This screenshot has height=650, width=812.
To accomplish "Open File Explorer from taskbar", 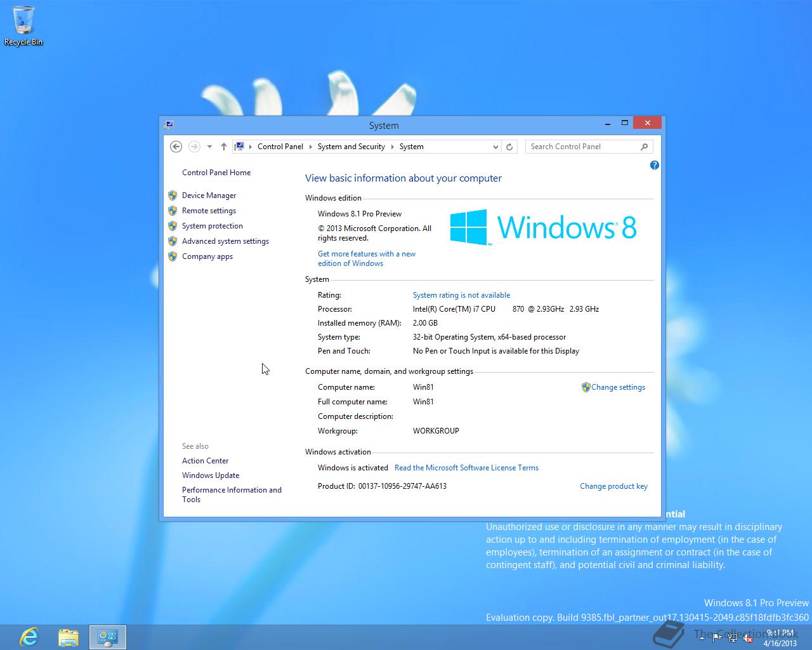I will 69,637.
